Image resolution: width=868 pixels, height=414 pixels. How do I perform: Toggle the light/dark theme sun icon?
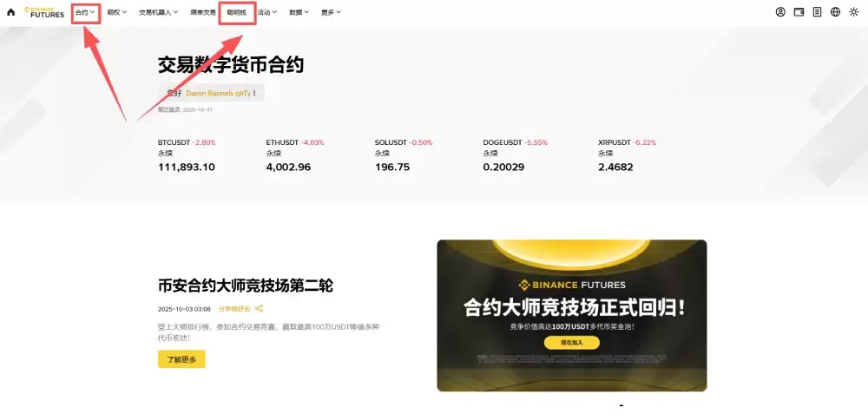pyautogui.click(x=853, y=12)
